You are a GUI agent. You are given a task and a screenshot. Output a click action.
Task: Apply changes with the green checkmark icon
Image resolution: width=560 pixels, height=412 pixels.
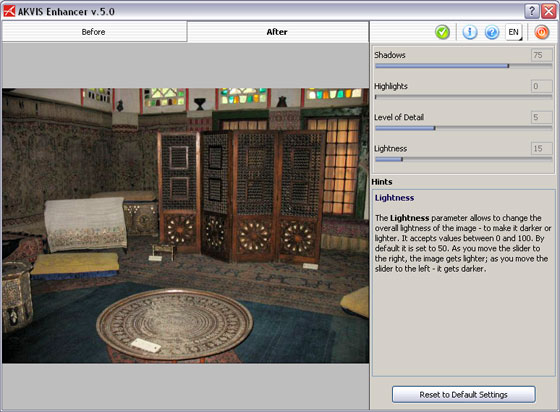442,32
